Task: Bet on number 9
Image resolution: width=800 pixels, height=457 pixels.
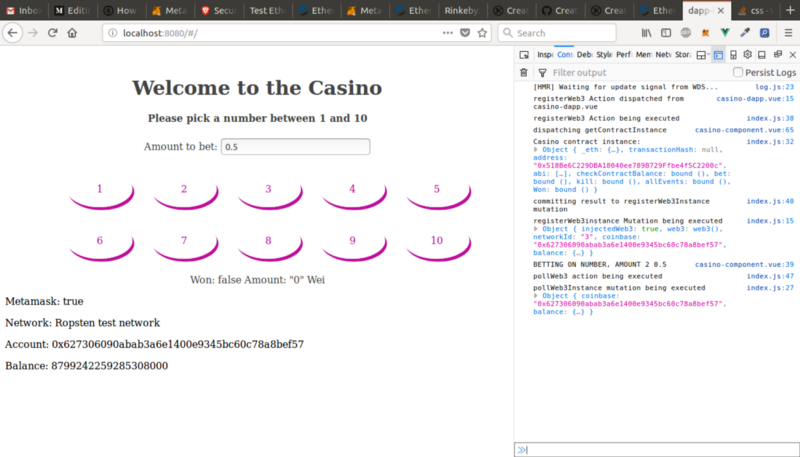Action: coord(354,245)
